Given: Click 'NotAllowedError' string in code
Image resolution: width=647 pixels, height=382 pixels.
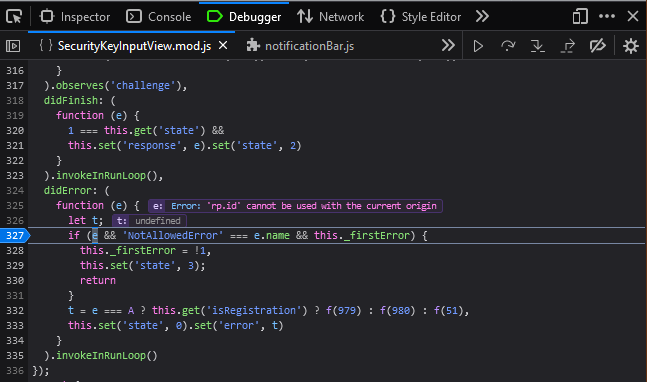Looking at the screenshot, I should (x=173, y=236).
